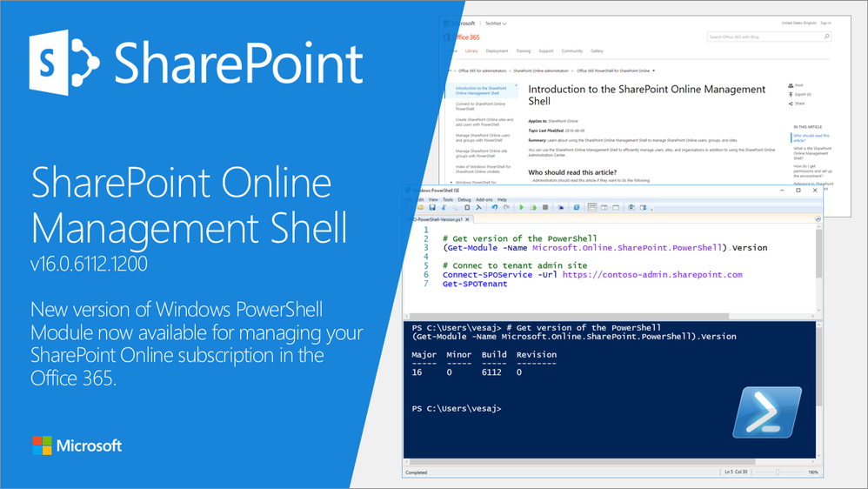The height and width of the screenshot is (489, 868).
Task: Click the Undo arrow icon
Action: coord(494,207)
